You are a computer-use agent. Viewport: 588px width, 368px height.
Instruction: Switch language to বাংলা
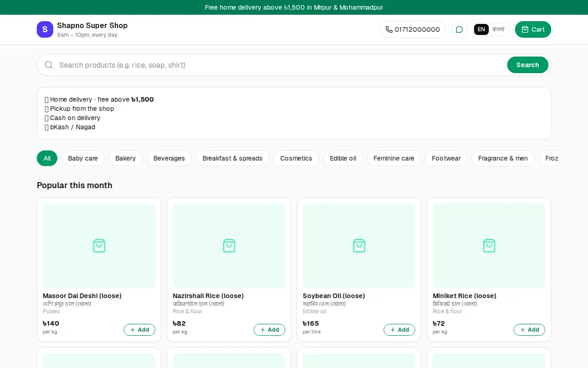pos(498,29)
